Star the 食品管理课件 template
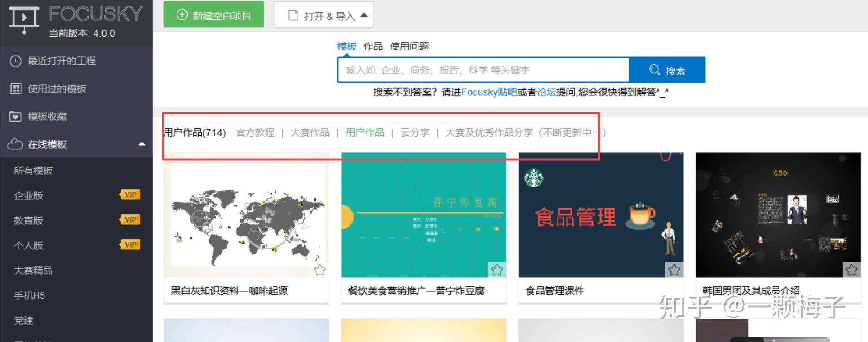Viewport: 868px width, 342px height. 674,270
